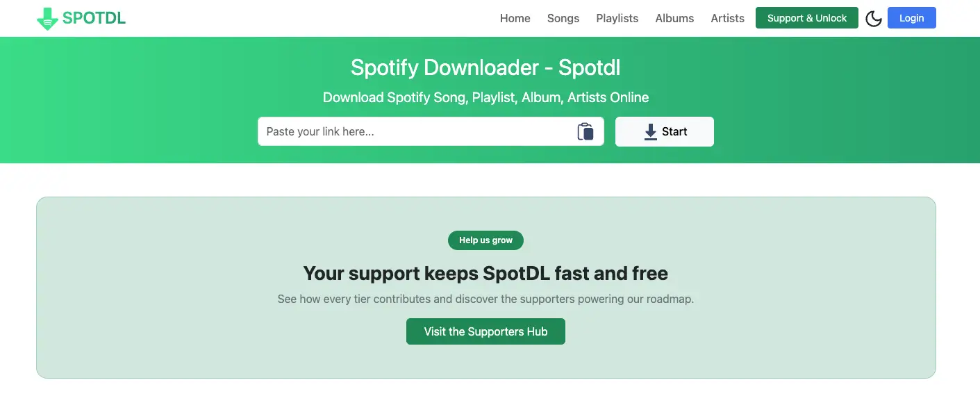Click the 'Help us grow' badge
Viewport: 980px width, 412px height.
485,240
